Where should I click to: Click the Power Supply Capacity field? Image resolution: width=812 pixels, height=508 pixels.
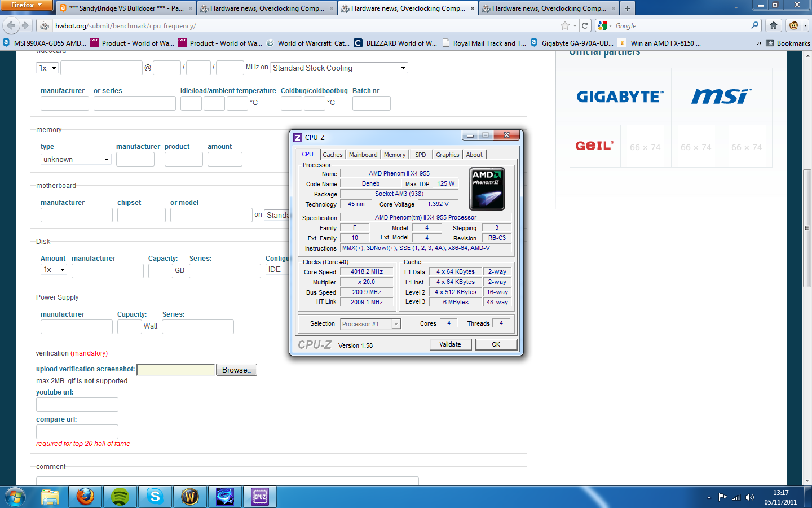(130, 327)
